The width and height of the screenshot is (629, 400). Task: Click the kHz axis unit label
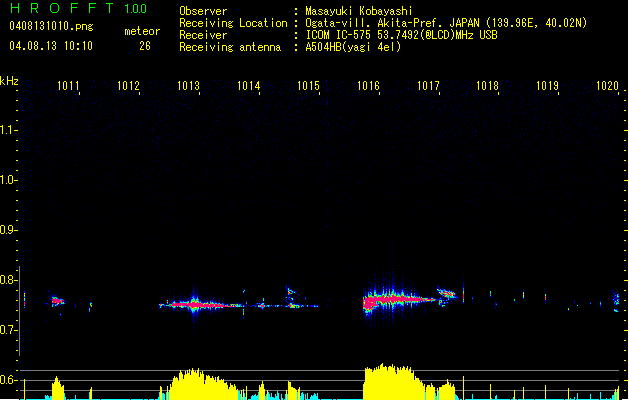[x=9, y=81]
